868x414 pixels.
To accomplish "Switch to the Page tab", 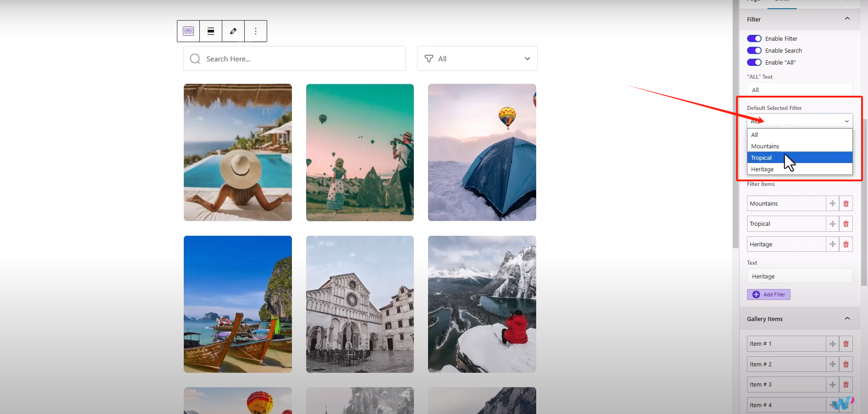I will point(753,1).
